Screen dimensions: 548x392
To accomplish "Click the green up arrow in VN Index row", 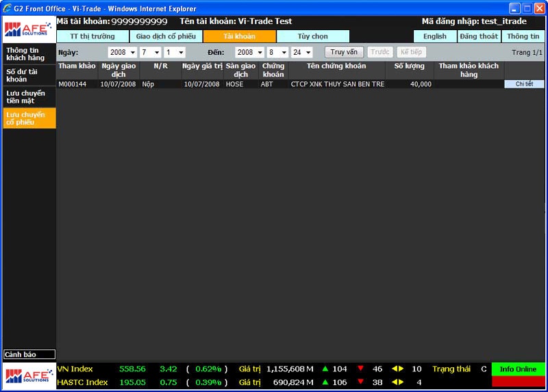I will pos(325,369).
